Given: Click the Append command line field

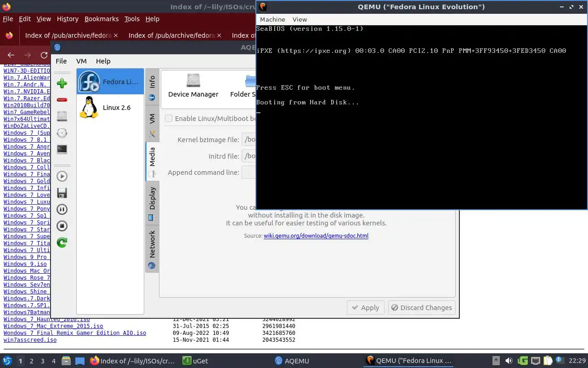Looking at the screenshot, I should 249,172.
